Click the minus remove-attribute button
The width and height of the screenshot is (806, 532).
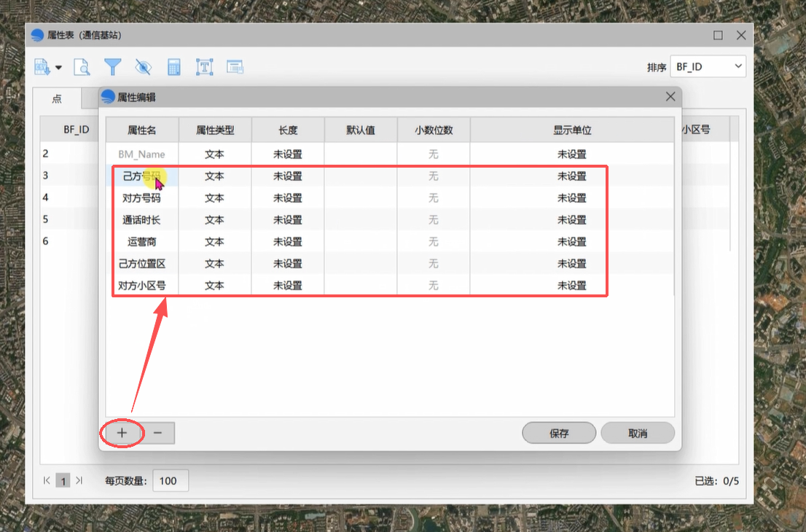click(x=158, y=433)
